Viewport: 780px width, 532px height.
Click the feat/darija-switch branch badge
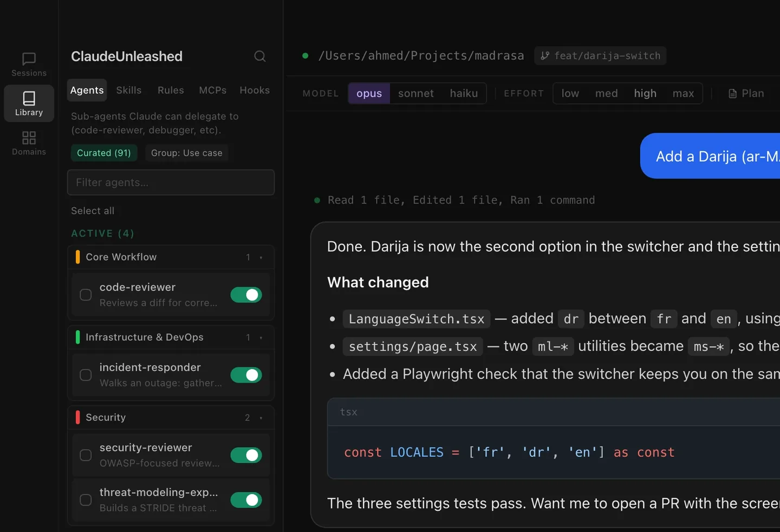tap(600, 56)
